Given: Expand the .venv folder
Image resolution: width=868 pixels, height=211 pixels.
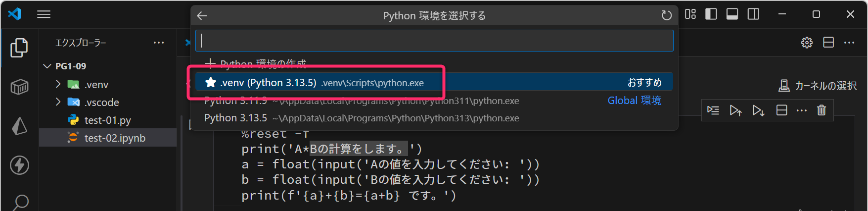Looking at the screenshot, I should tap(58, 84).
